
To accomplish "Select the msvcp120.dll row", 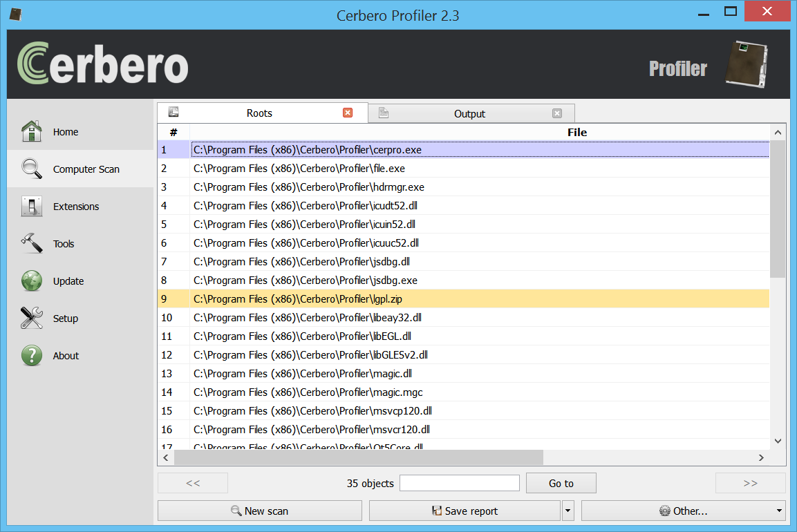I will click(464, 410).
